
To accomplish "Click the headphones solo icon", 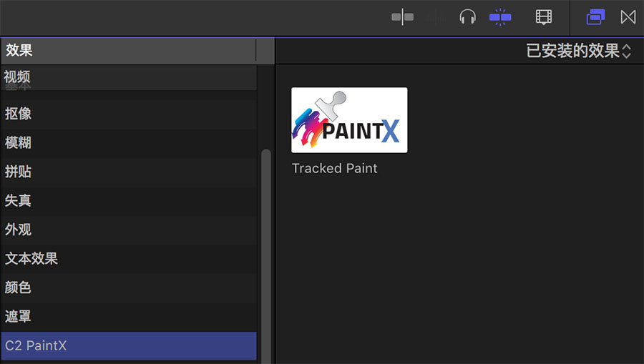I will (x=467, y=17).
